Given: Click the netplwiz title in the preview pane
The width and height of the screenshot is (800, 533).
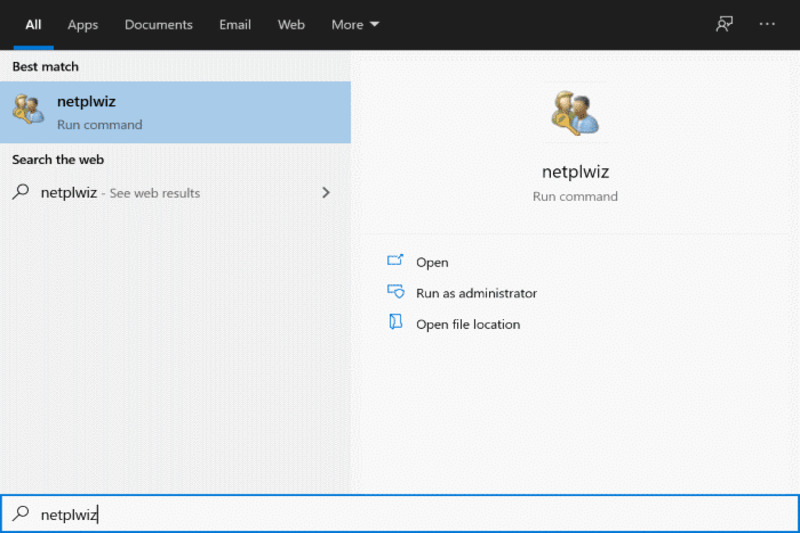Looking at the screenshot, I should 575,172.
